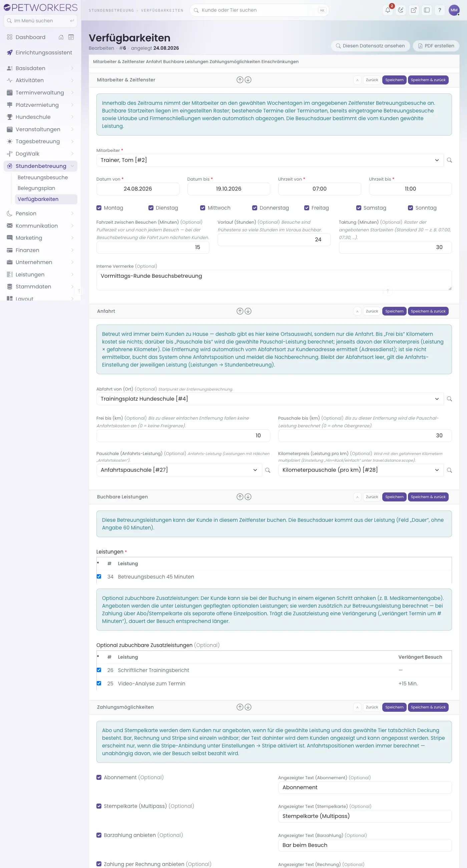Toggle Barzahlung anbieten checkbox
Viewport: 467px width, 868px height.
click(99, 835)
